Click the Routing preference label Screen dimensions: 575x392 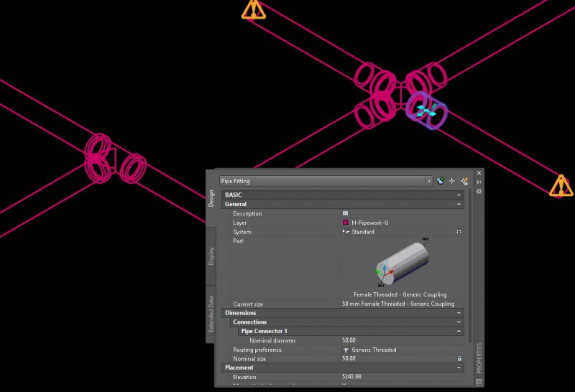coord(257,350)
